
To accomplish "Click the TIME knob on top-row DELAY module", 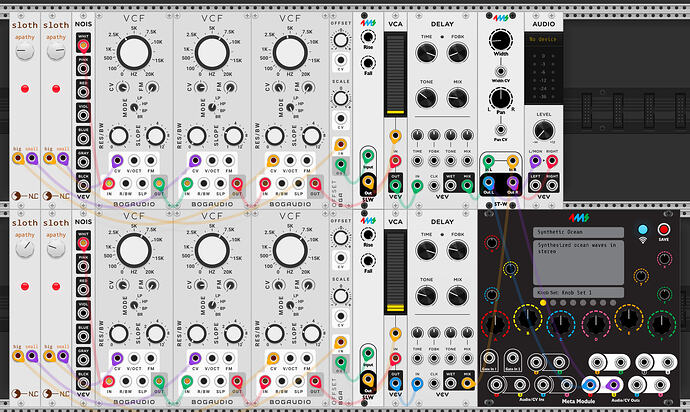I will click(x=428, y=51).
